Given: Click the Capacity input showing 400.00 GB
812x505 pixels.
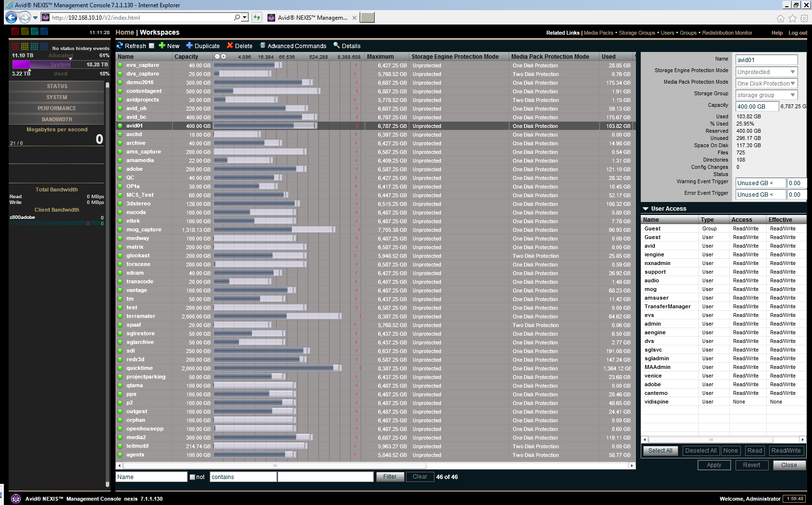Looking at the screenshot, I should coord(757,106).
